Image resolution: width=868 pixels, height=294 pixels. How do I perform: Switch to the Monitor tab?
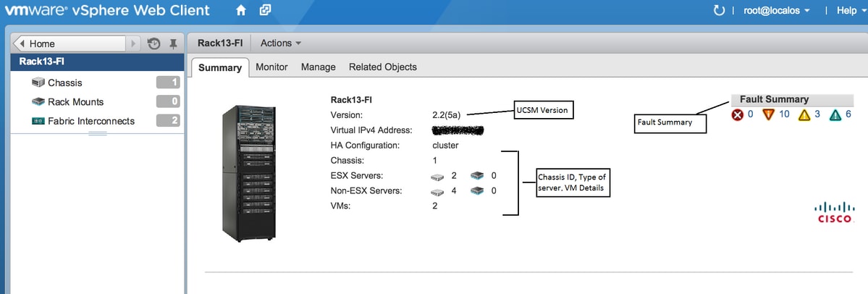coord(271,67)
